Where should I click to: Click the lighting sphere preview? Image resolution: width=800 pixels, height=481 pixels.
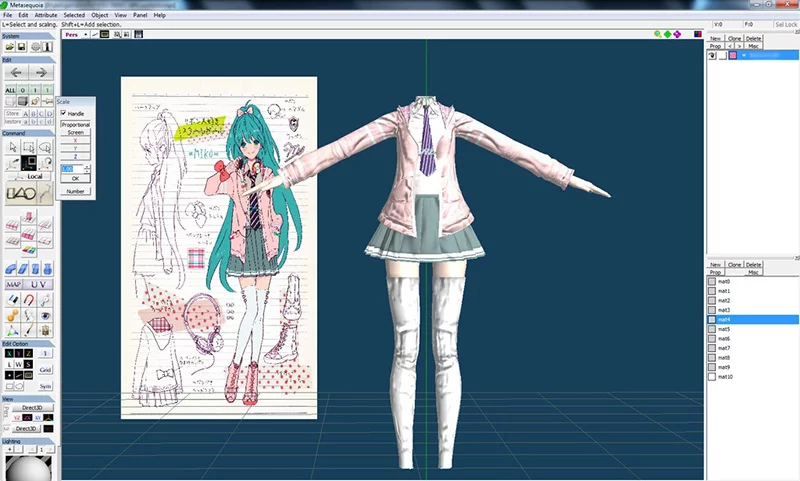(x=28, y=468)
